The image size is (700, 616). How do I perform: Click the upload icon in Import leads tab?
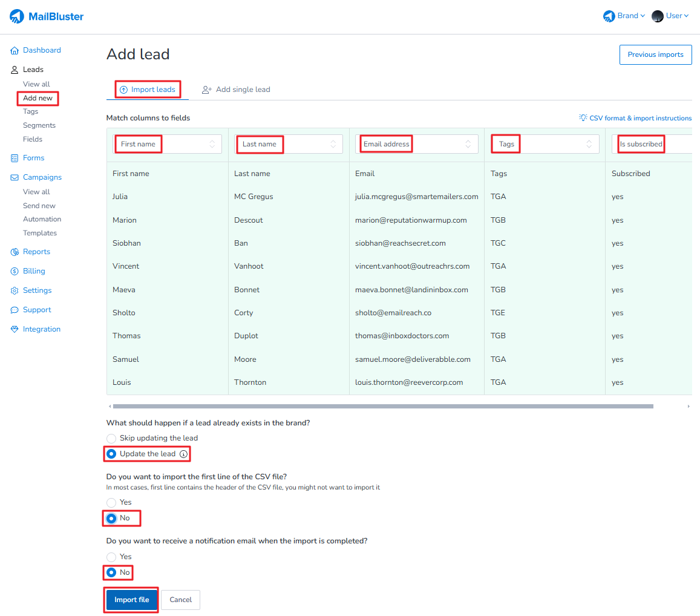[x=123, y=90]
